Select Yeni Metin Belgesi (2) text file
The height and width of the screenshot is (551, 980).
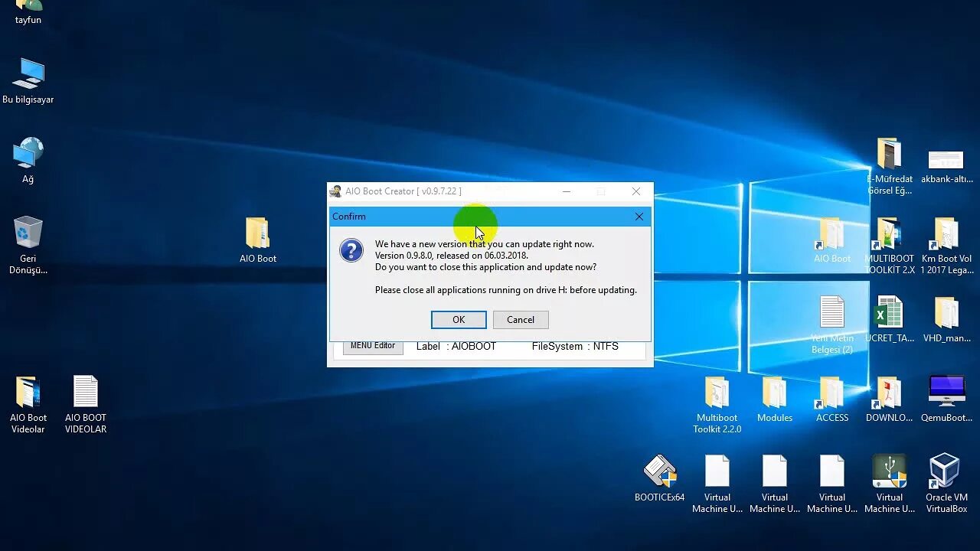(832, 325)
